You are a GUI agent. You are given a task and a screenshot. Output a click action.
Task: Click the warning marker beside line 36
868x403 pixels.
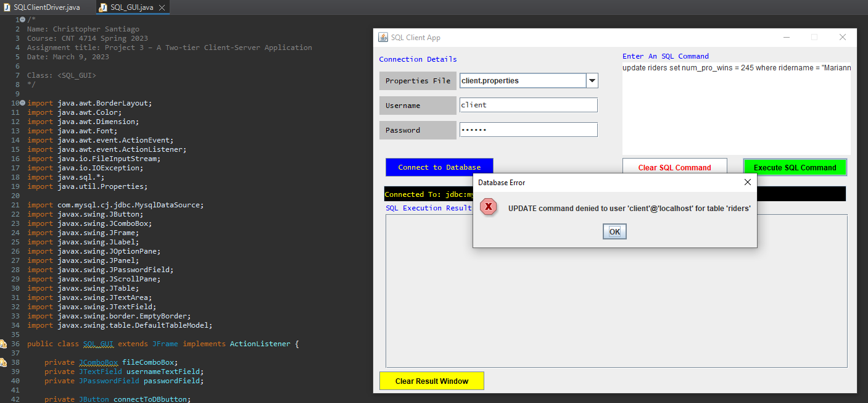[4, 343]
